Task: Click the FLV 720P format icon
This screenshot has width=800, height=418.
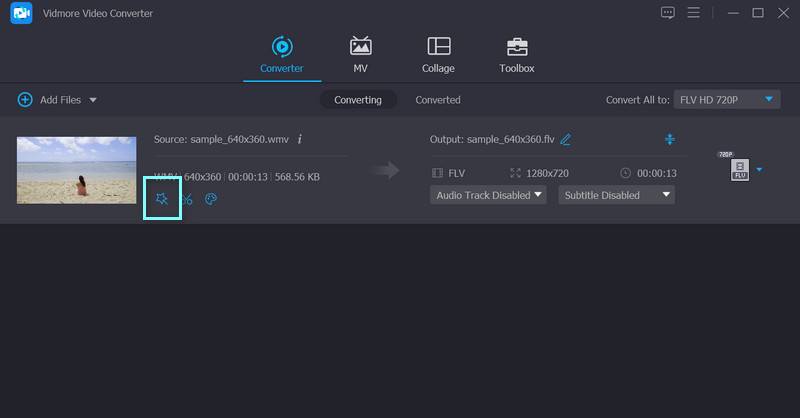Action: pos(739,170)
